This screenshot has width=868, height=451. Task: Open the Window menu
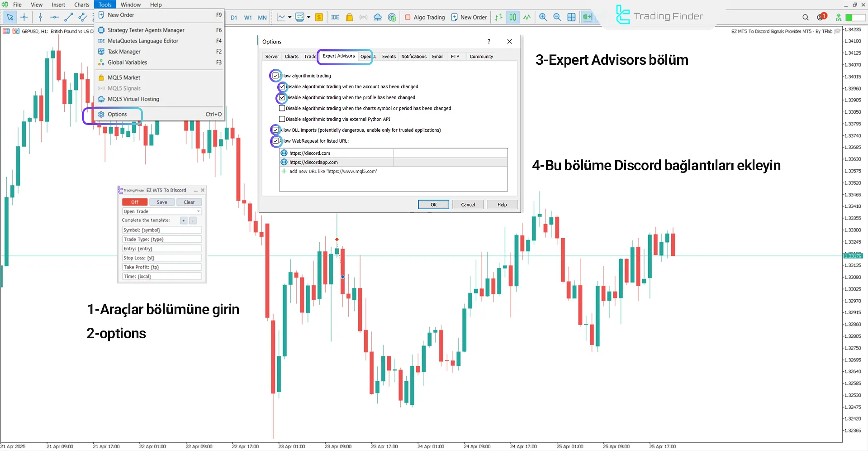coord(131,5)
